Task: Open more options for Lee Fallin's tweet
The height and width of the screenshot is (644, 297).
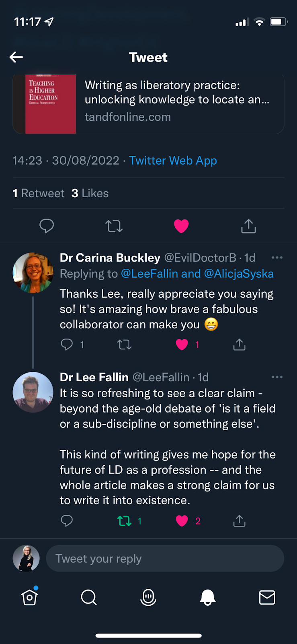Action: click(x=277, y=377)
